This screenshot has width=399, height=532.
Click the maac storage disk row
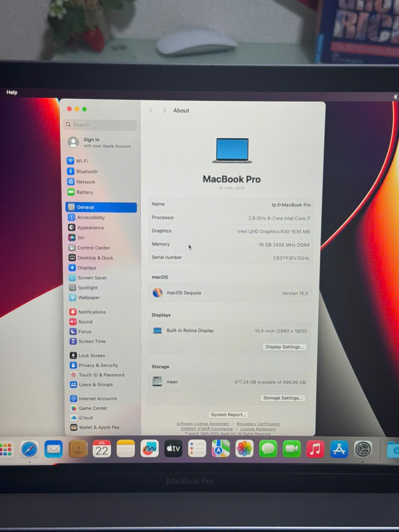tap(229, 382)
